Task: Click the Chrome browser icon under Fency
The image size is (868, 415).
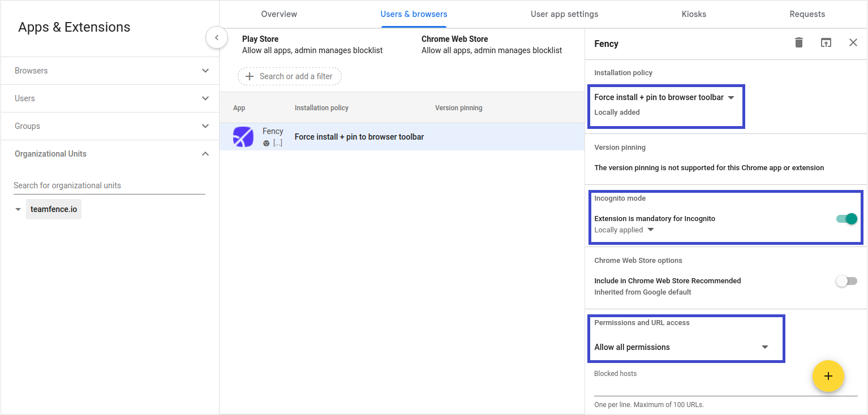Action: click(x=265, y=142)
